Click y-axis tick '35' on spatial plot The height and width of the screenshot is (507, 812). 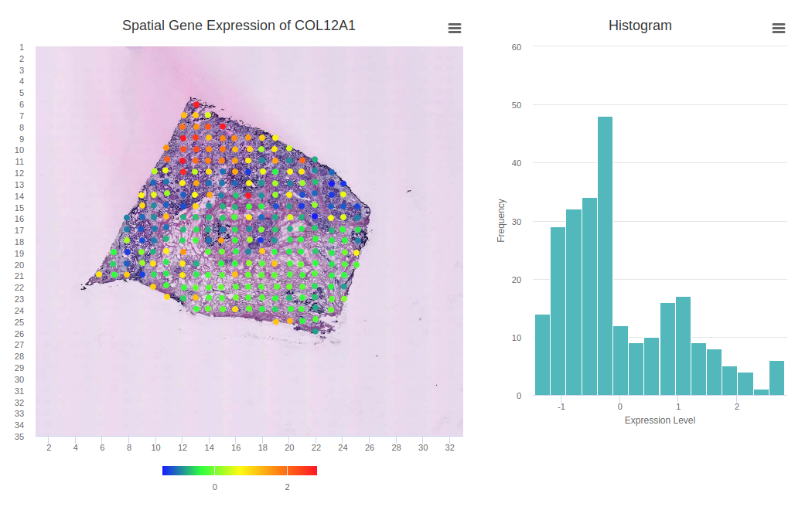click(x=21, y=437)
